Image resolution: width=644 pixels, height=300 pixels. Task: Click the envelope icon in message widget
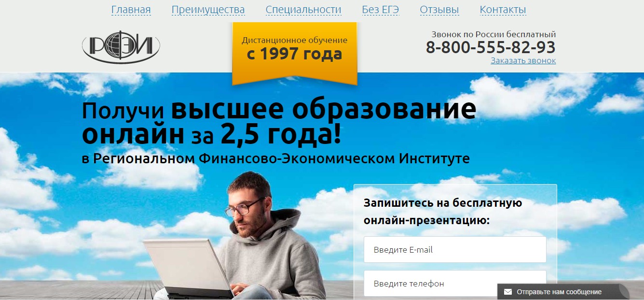[507, 292]
